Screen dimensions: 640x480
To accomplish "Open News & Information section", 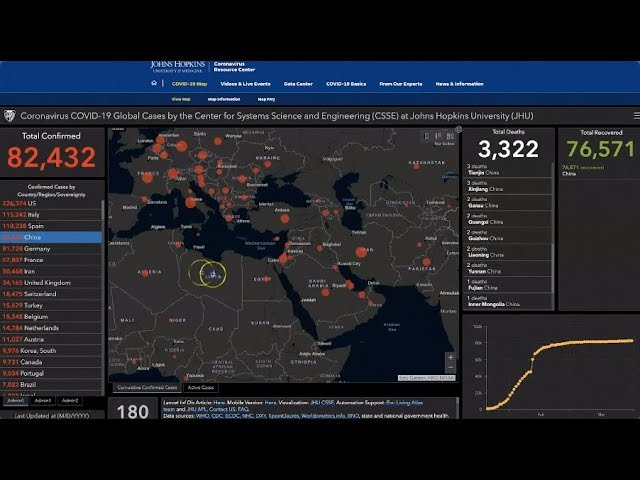I will coord(459,84).
